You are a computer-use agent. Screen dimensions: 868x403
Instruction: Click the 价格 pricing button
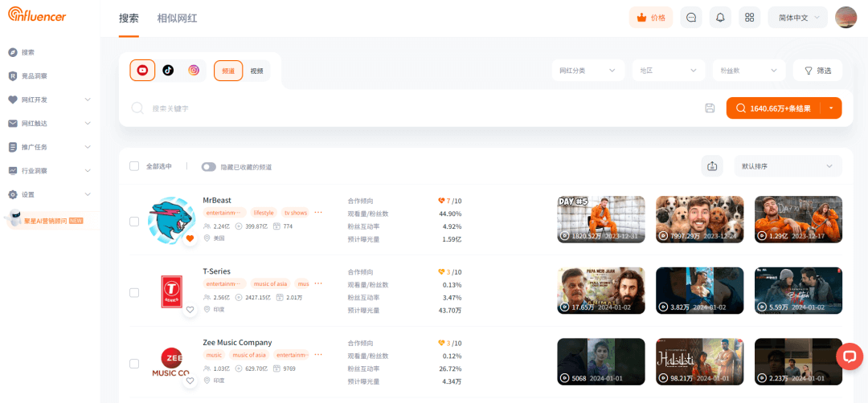(x=650, y=18)
